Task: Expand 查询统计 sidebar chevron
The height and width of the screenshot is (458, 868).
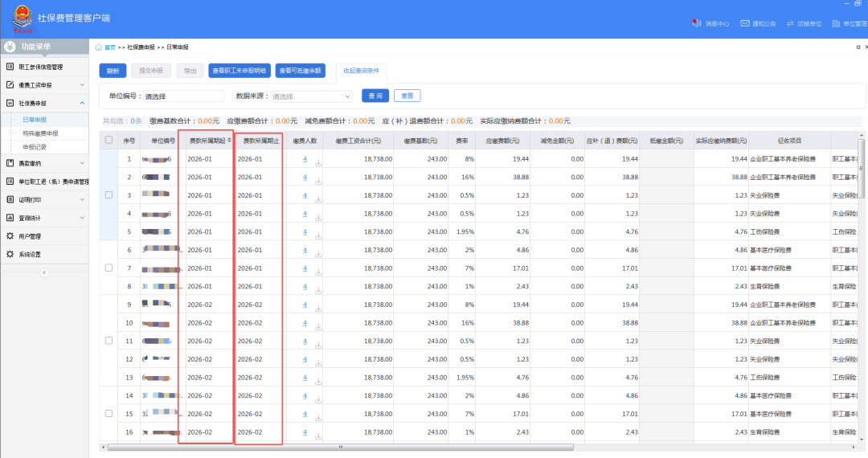Action: pyautogui.click(x=82, y=218)
